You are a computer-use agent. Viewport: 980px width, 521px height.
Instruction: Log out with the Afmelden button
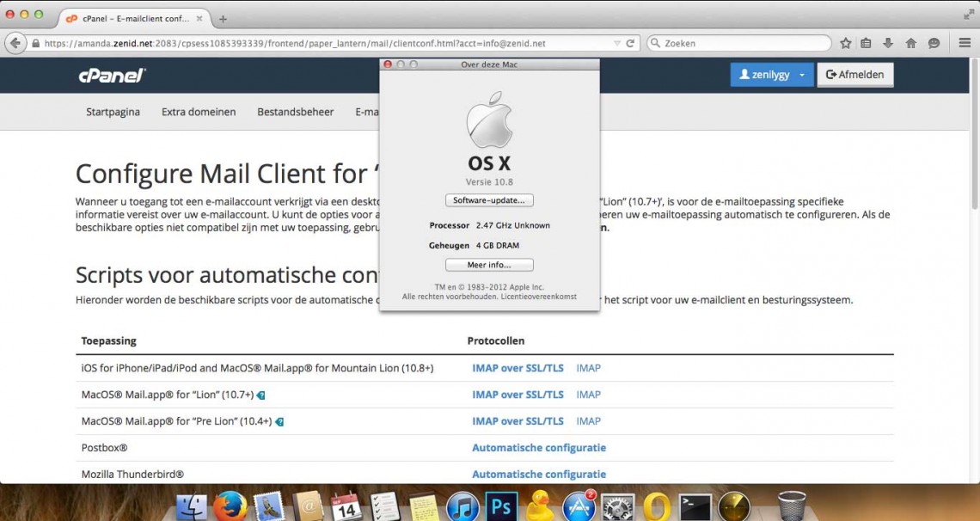coord(855,75)
